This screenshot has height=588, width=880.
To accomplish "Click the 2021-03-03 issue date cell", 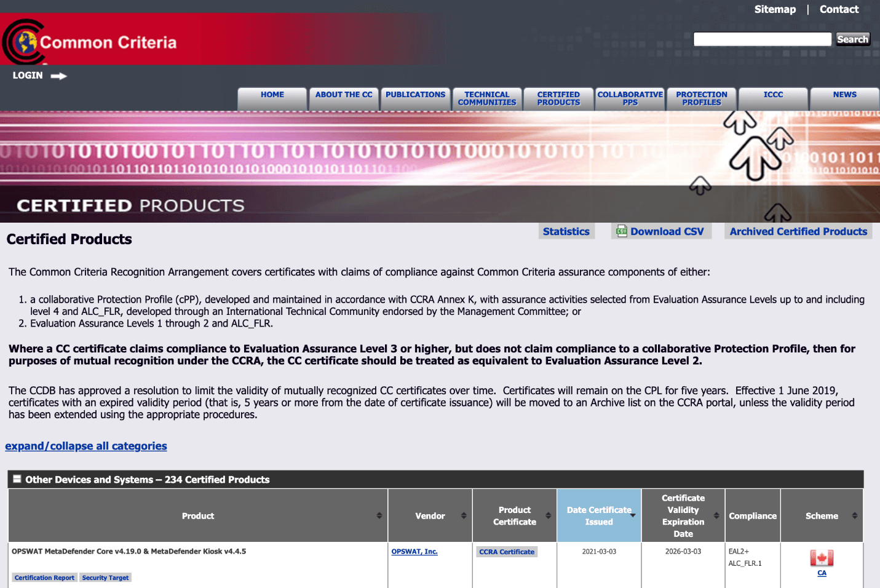I will (599, 552).
